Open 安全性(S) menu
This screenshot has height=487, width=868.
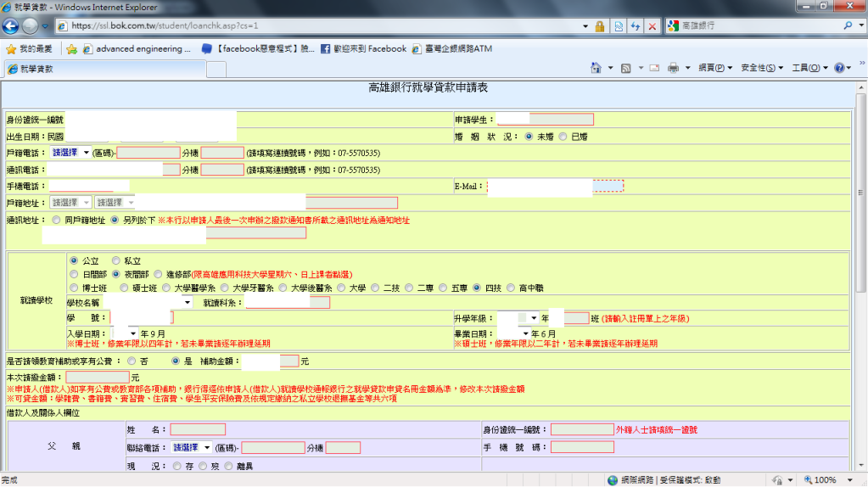pyautogui.click(x=762, y=68)
